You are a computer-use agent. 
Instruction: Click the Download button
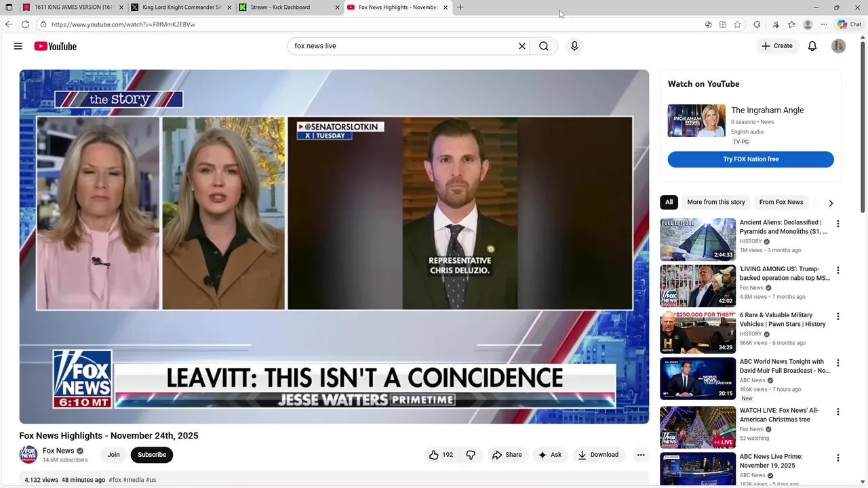point(598,455)
